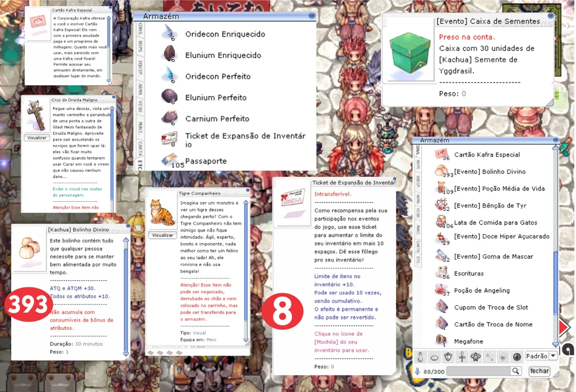Click the 88/300 storage capacity counter
Image resolution: width=576 pixels, height=392 pixels.
tap(434, 371)
